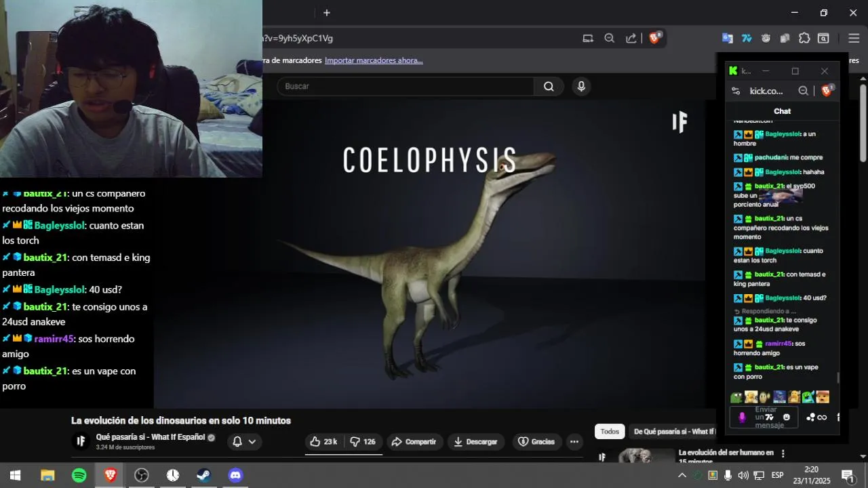Click site settings icon in Kick popup
The width and height of the screenshot is (868, 488).
click(736, 91)
